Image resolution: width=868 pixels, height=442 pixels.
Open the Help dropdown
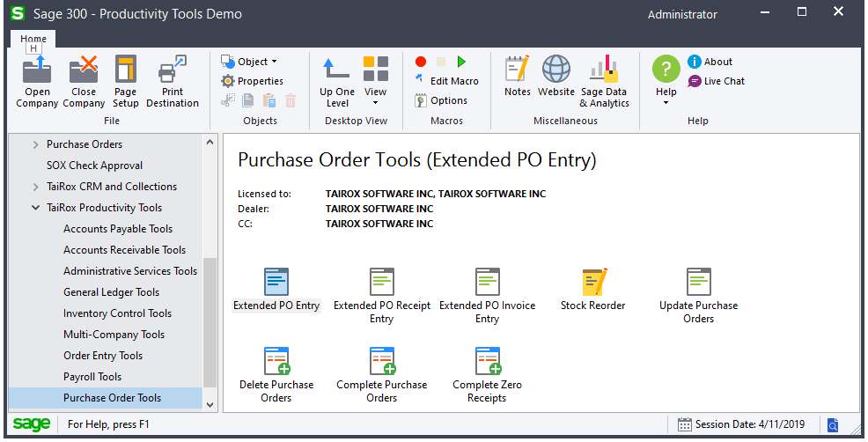[x=666, y=81]
